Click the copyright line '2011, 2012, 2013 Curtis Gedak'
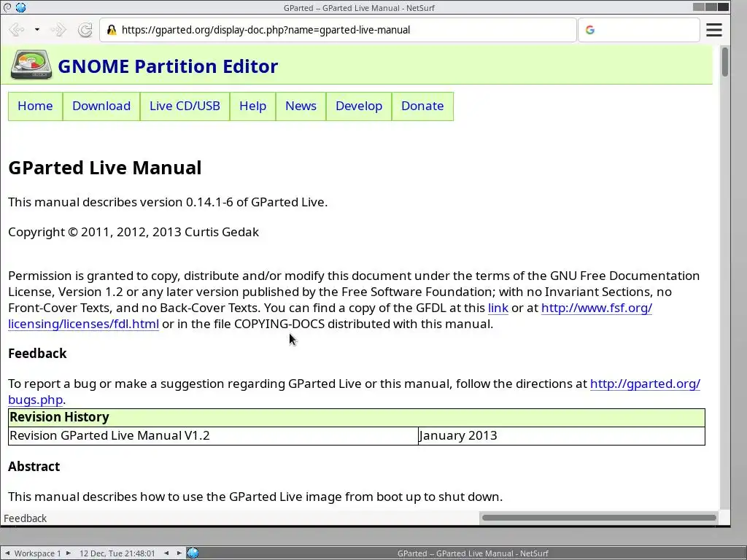 click(x=133, y=232)
